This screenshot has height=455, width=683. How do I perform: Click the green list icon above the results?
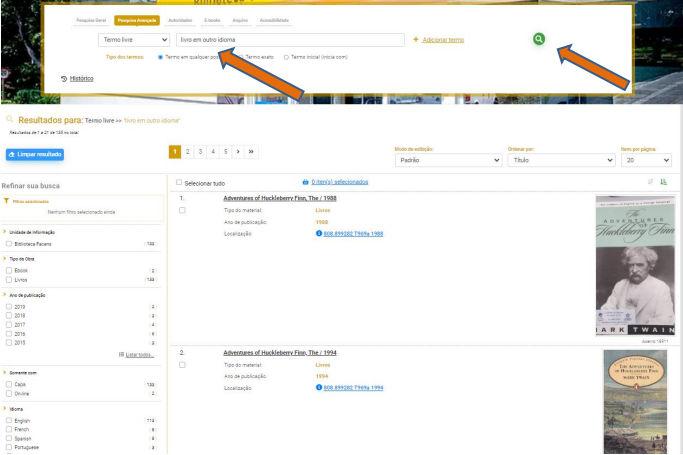[x=664, y=182]
